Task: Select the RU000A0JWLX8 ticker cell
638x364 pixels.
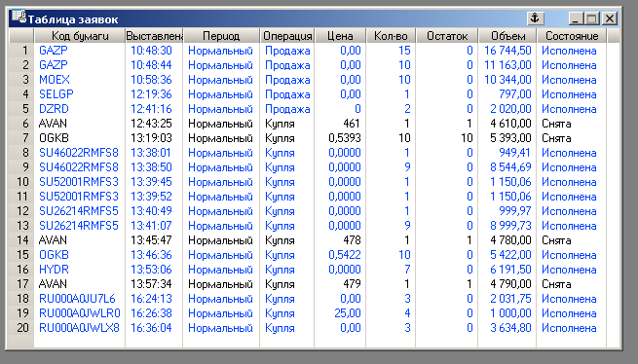Action: click(80, 328)
